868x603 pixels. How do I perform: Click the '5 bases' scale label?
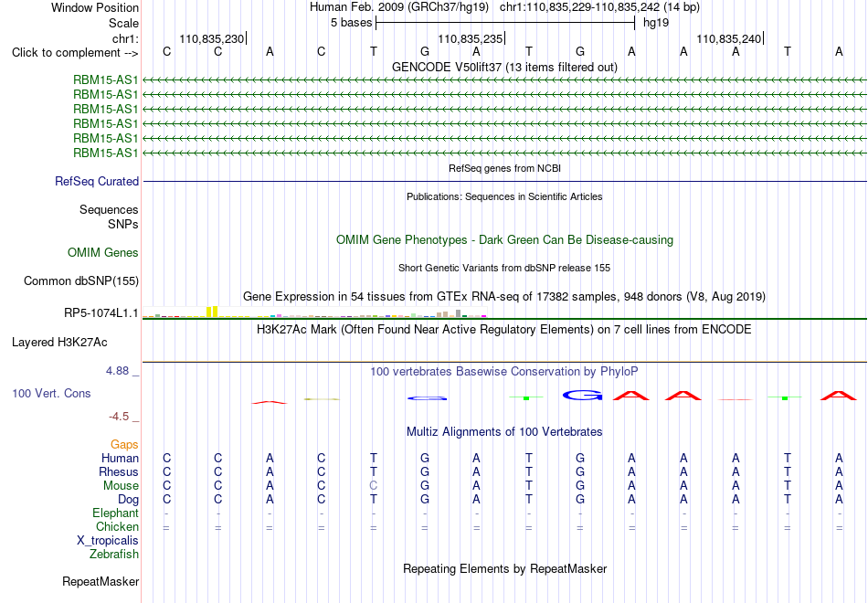point(352,23)
